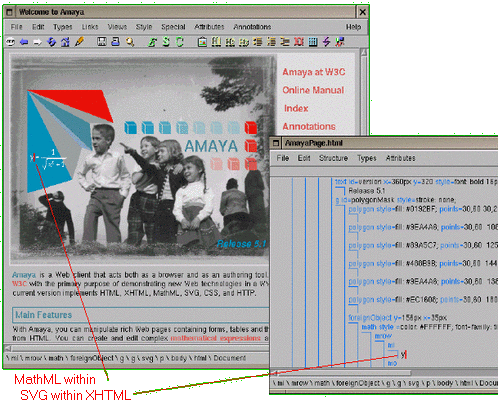This screenshot has height=402, width=498.
Task: Open the Links menu
Action: click(90, 27)
